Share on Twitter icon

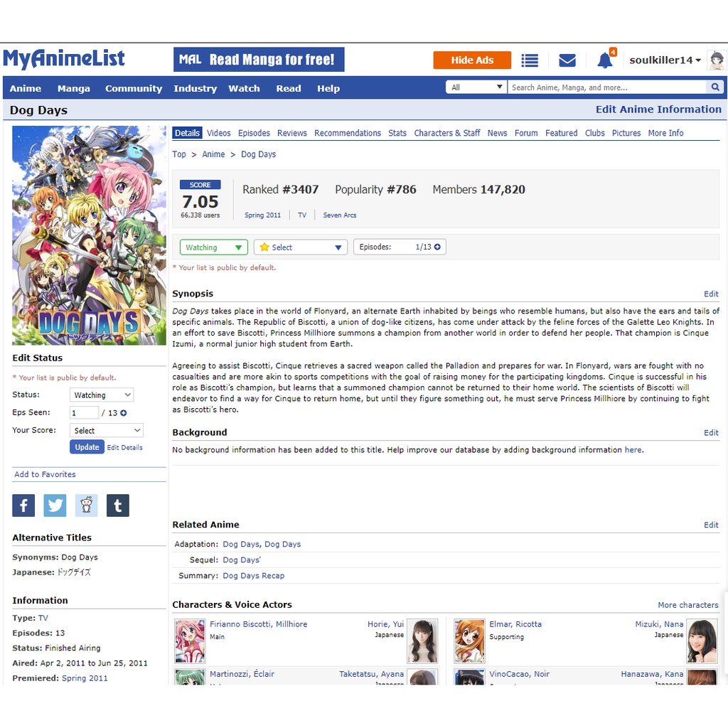coord(55,505)
